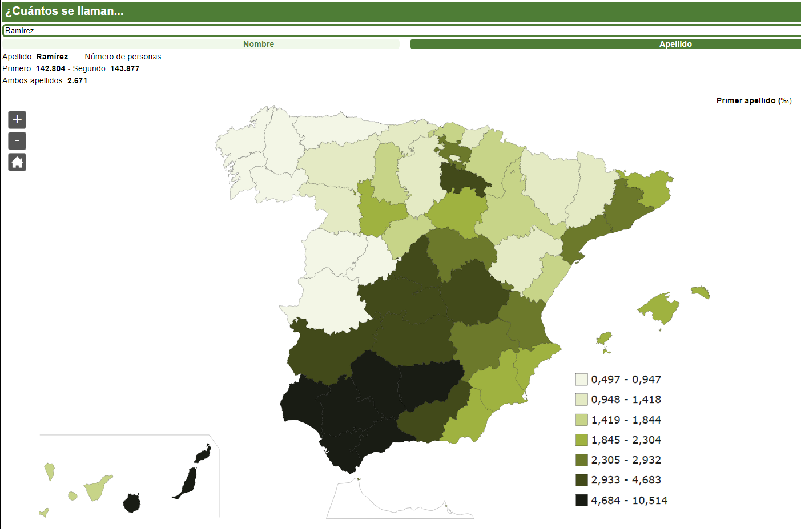Reset map to home view

(17, 162)
